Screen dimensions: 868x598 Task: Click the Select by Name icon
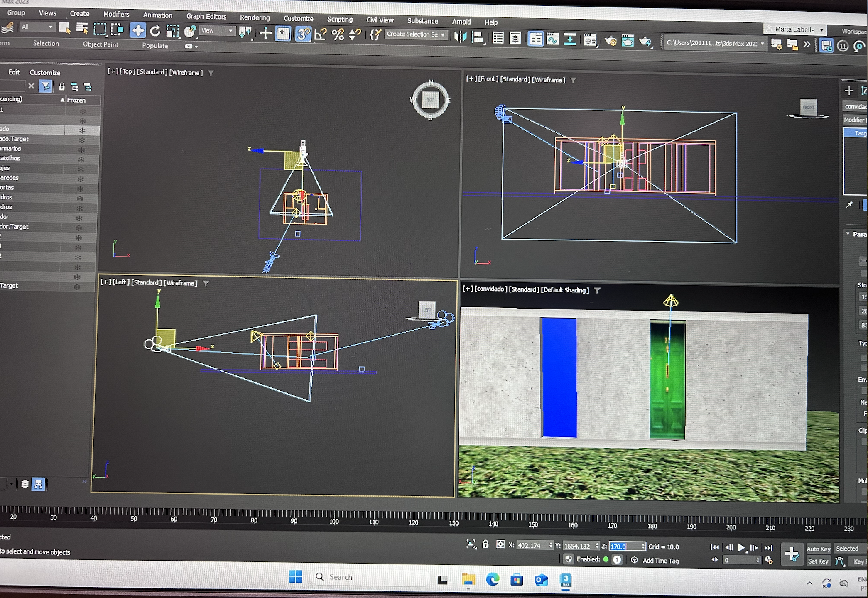(x=82, y=28)
